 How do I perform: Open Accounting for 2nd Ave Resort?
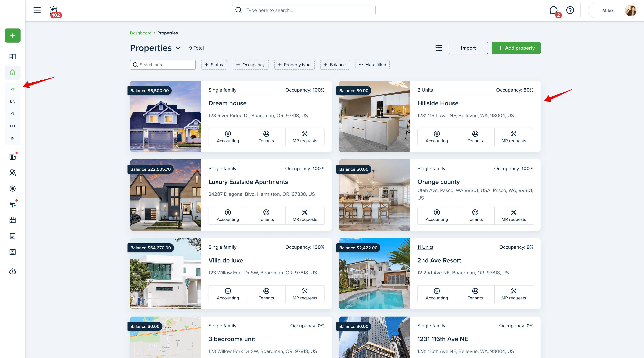click(x=437, y=294)
